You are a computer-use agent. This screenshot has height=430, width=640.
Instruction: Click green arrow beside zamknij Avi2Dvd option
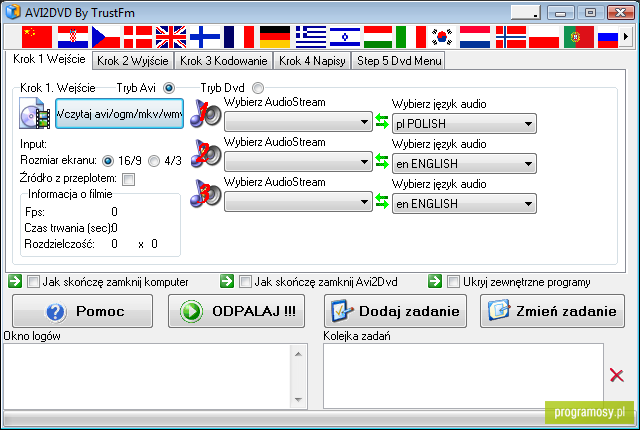tap(227, 281)
